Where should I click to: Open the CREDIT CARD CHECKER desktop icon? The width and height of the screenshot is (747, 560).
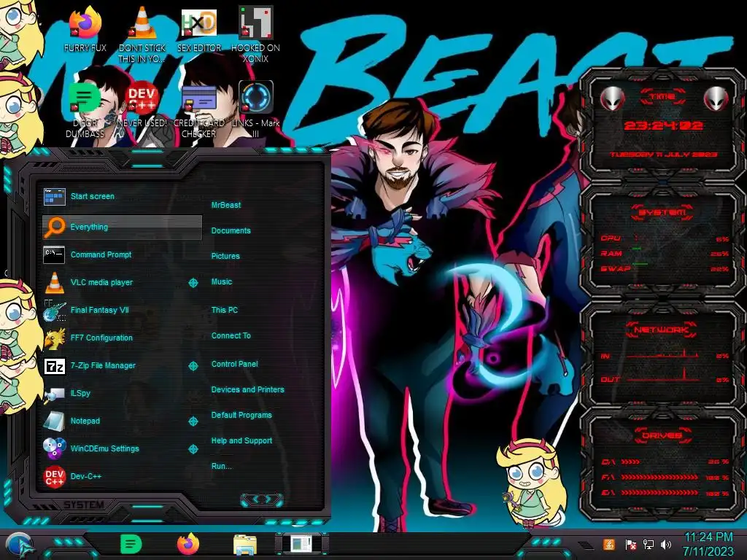pos(198,109)
